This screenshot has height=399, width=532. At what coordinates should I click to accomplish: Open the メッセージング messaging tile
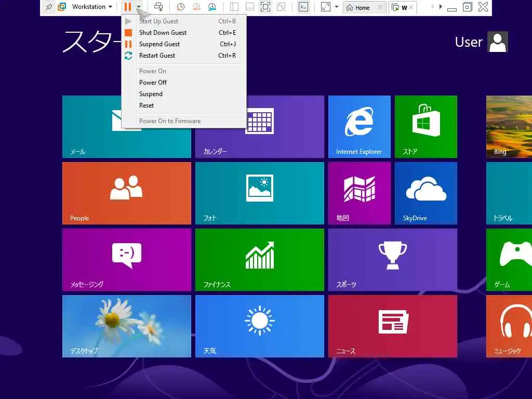click(127, 260)
